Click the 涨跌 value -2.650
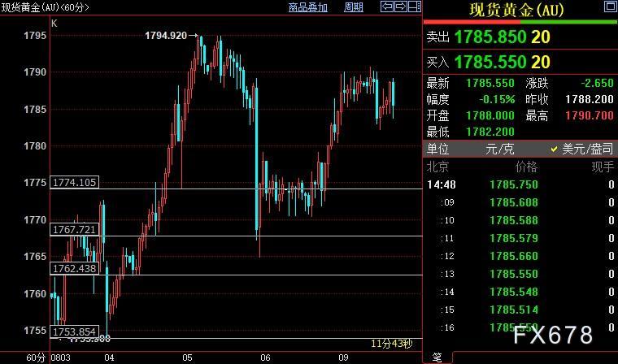 tap(597, 83)
